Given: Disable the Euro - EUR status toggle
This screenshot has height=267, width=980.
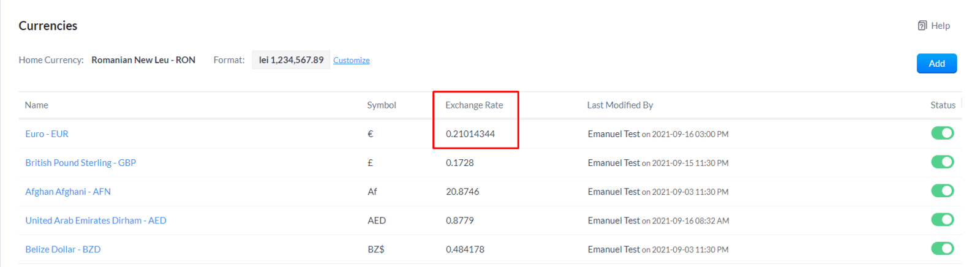Looking at the screenshot, I should 943,133.
